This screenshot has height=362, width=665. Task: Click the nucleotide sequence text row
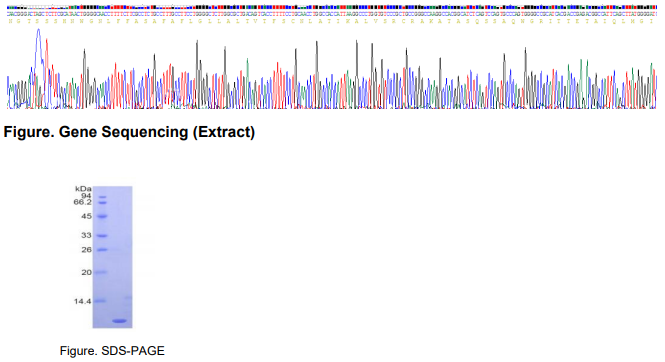point(332,14)
